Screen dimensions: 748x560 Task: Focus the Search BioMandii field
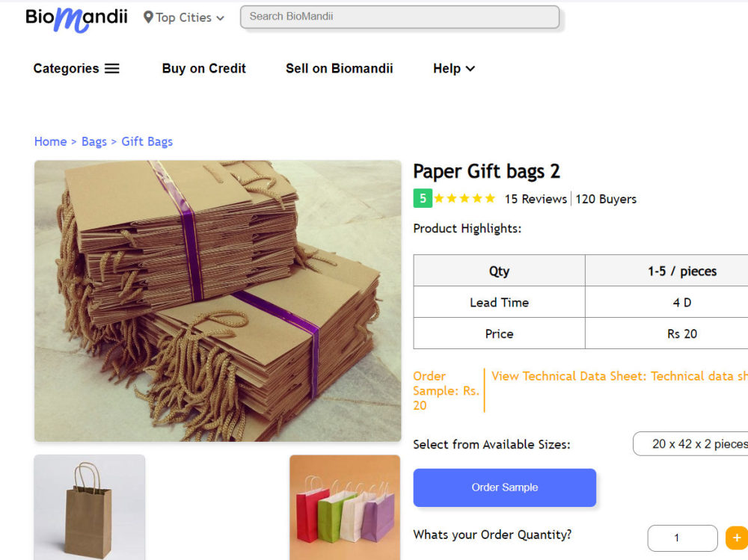399,16
